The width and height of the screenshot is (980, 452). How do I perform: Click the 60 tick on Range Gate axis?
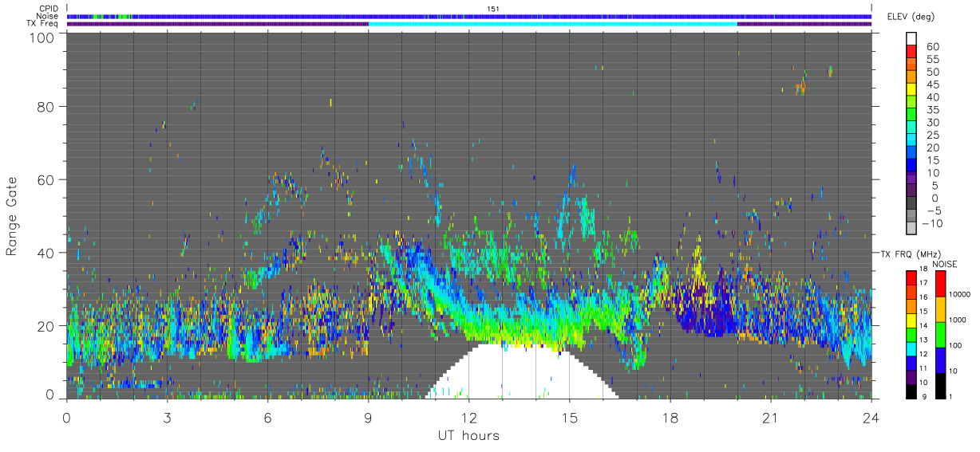pos(45,179)
